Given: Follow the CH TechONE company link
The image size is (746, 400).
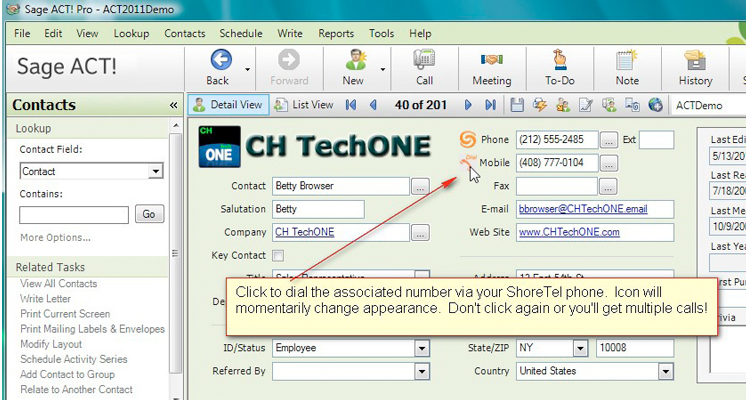Looking at the screenshot, I should 304,232.
